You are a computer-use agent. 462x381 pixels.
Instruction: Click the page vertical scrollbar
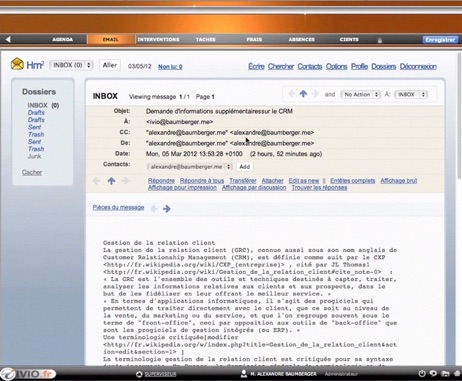459,115
